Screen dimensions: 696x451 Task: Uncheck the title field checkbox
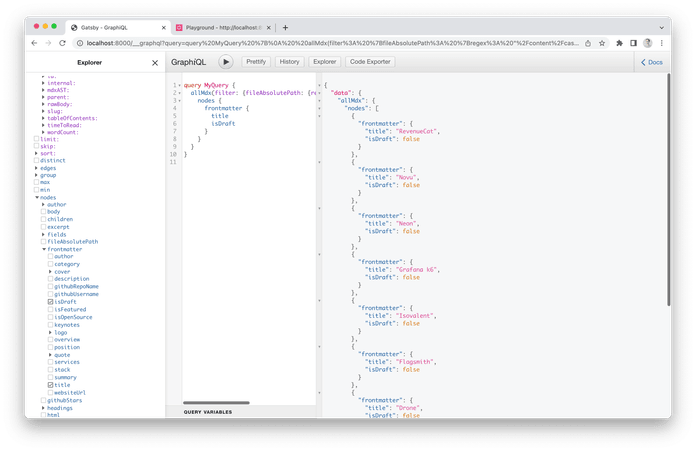(50, 385)
